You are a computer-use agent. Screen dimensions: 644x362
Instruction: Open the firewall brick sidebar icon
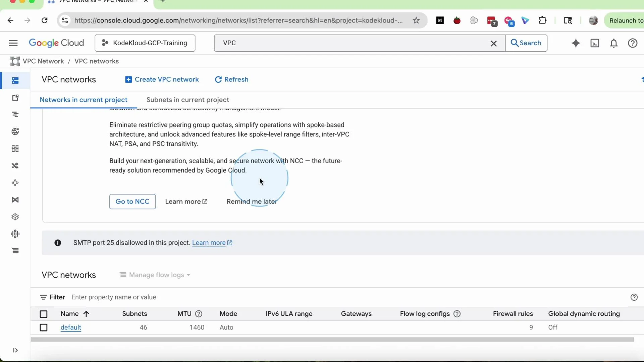(x=15, y=148)
